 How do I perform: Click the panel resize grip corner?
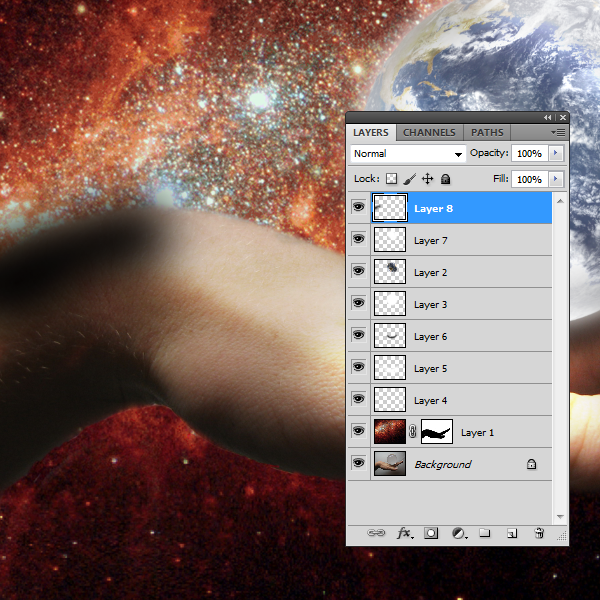point(562,537)
